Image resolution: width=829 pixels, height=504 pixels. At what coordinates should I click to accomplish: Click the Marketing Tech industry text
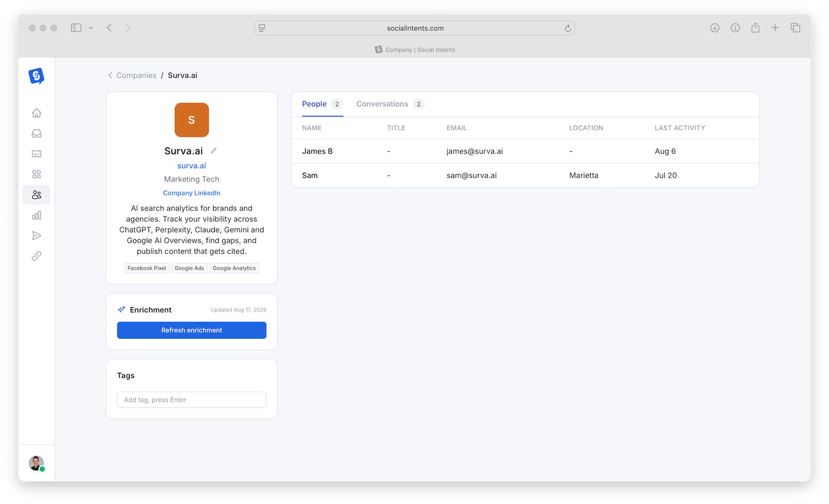click(x=192, y=180)
